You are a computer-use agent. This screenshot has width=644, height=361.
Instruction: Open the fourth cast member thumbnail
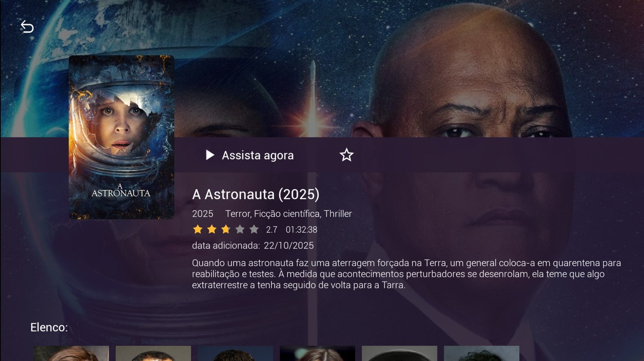pyautogui.click(x=318, y=353)
